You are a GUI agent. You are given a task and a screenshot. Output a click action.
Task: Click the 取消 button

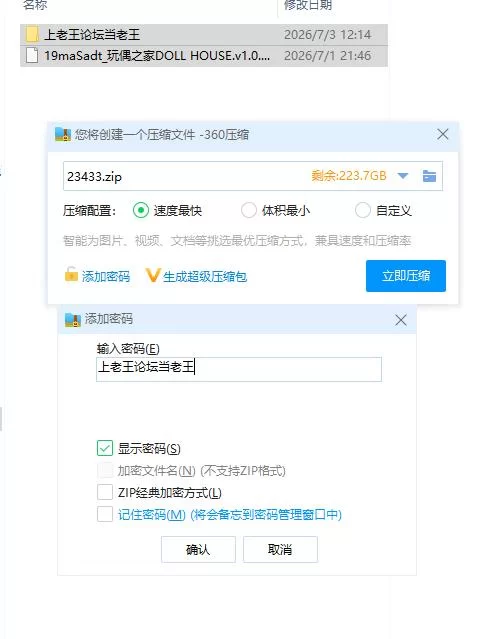click(280, 549)
